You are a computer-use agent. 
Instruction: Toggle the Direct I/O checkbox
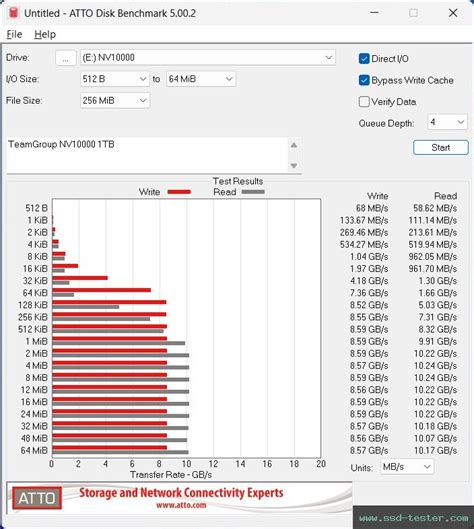coord(364,59)
